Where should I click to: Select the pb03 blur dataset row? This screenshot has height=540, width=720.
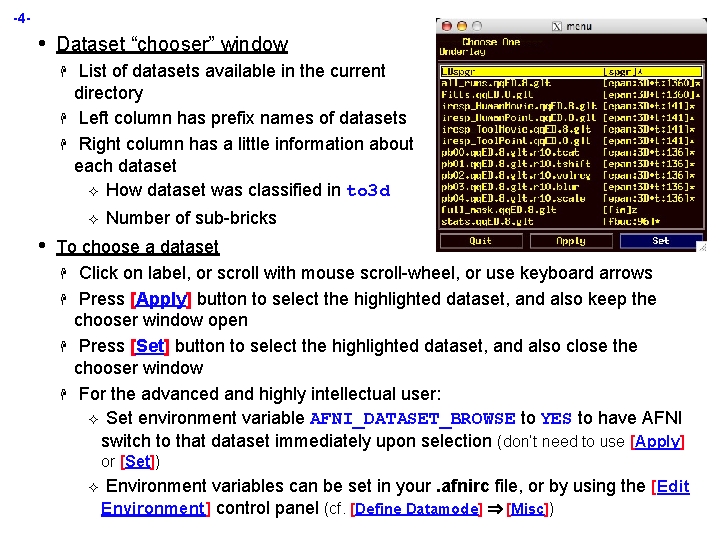pos(571,186)
